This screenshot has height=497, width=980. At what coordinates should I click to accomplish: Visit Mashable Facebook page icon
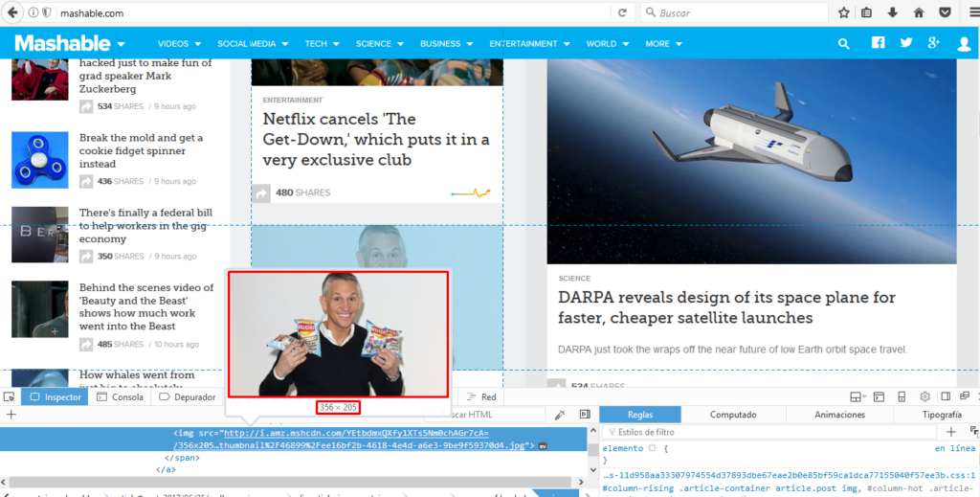point(879,42)
